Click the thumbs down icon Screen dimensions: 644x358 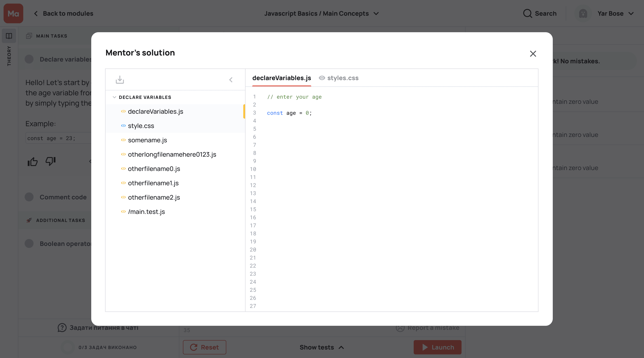51,161
